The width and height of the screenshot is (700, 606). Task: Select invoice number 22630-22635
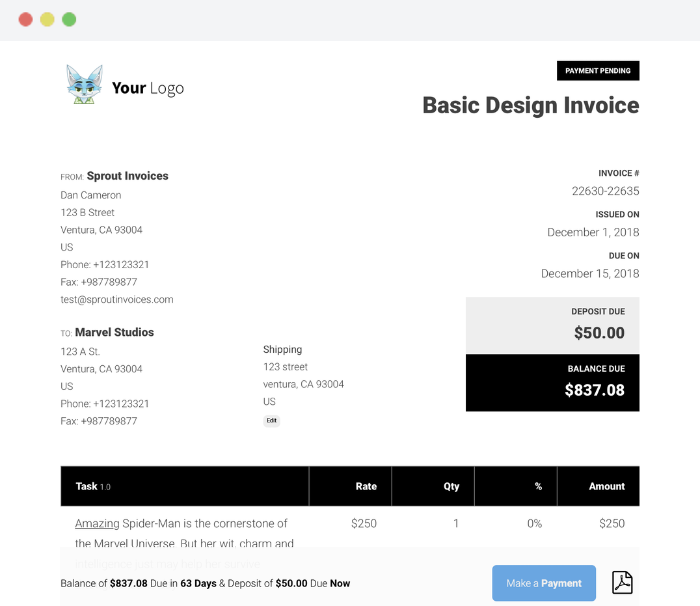pos(606,191)
